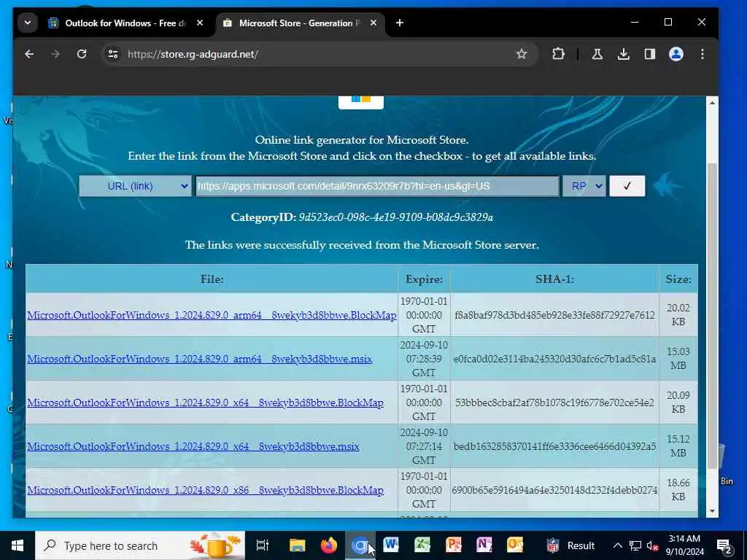Open the muted volume tray icon
The image size is (747, 560).
(x=652, y=545)
